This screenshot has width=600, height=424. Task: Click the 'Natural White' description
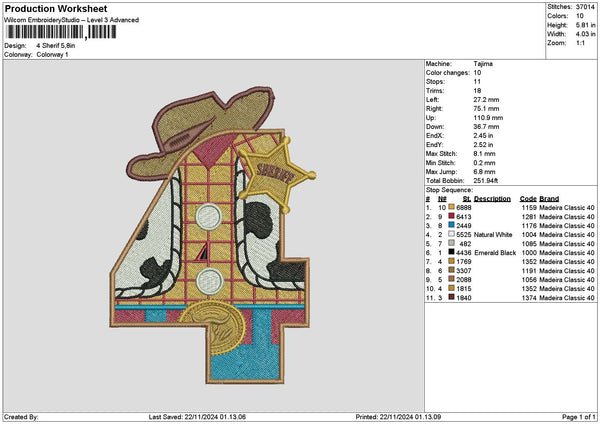[493, 235]
